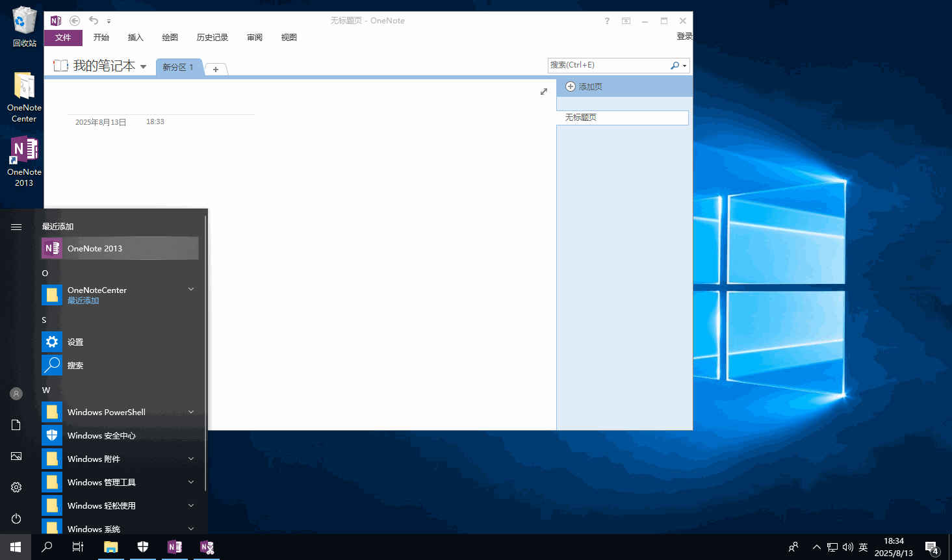Click into the 搜索(Ctrl+E) search box
The width and height of the screenshot is (952, 560).
(x=608, y=65)
